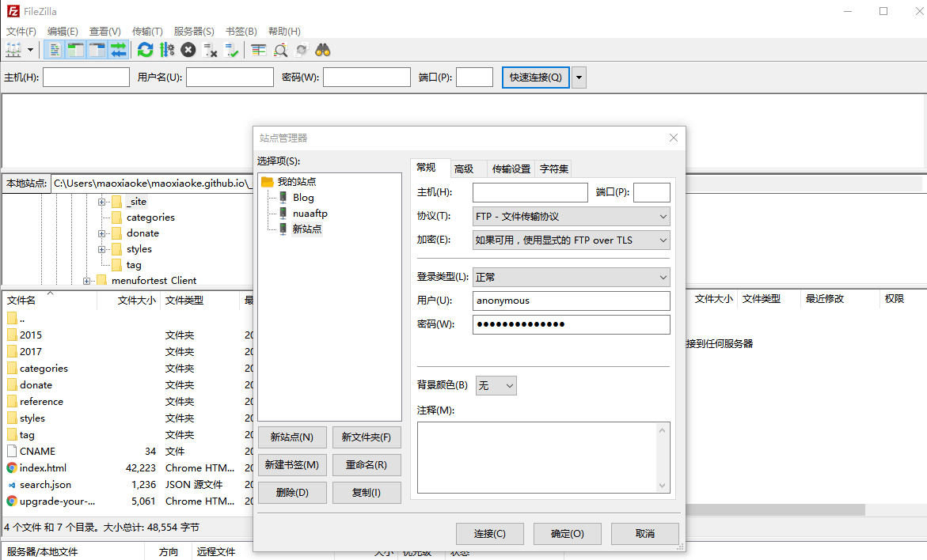This screenshot has width=927, height=560.
Task: Open filename filters via magnifier icon
Action: [x=280, y=49]
